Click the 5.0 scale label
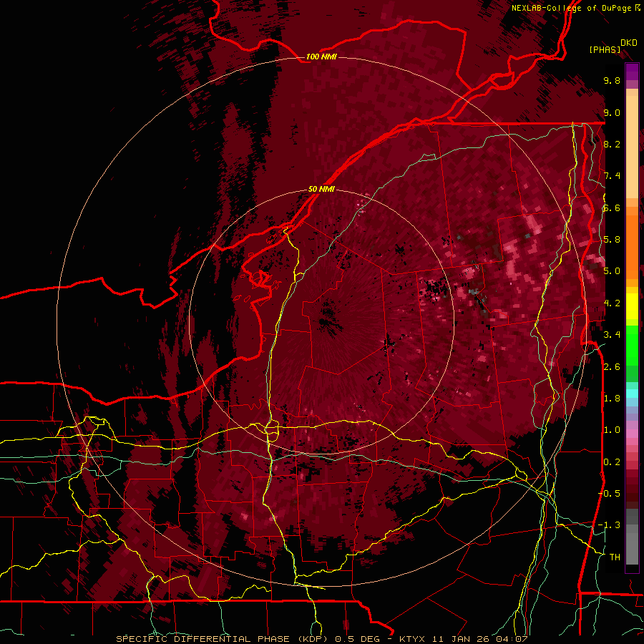 click(x=612, y=271)
